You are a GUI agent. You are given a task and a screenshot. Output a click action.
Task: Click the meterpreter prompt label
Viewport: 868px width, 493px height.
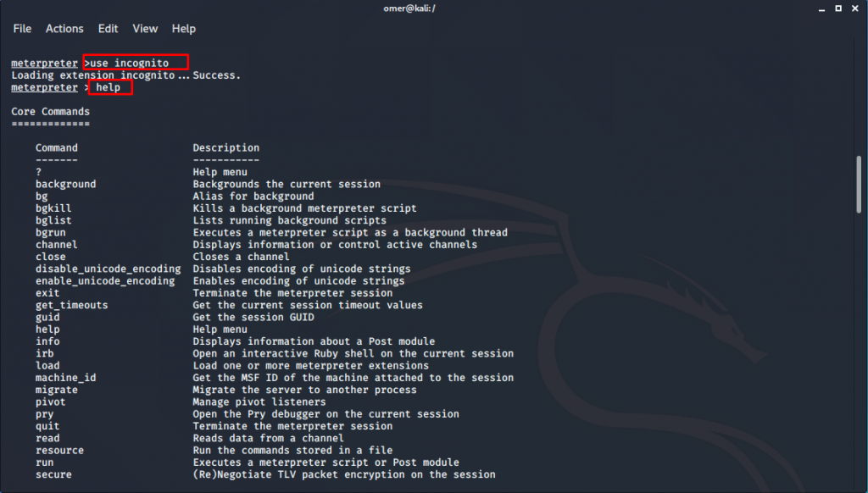[44, 63]
